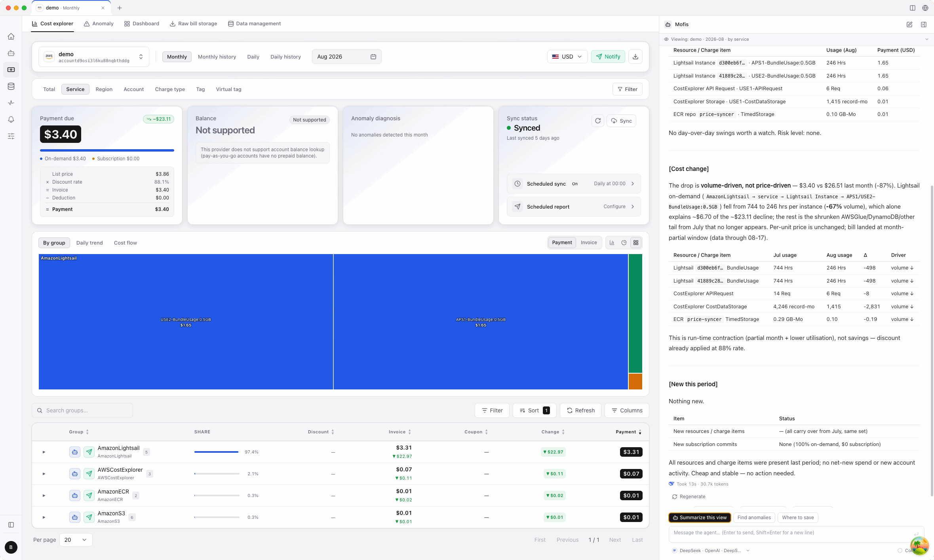Toggle the By group chart view
934x560 pixels.
(54, 243)
